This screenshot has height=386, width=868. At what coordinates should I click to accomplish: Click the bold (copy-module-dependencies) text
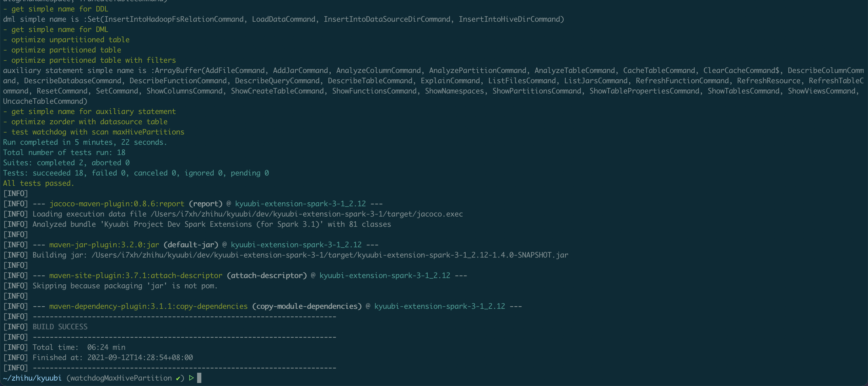click(307, 306)
